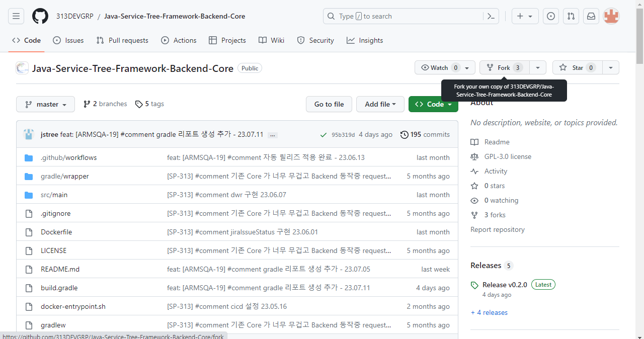Open the Add file dropdown
Screen dimensions: 644x339
[x=380, y=104]
